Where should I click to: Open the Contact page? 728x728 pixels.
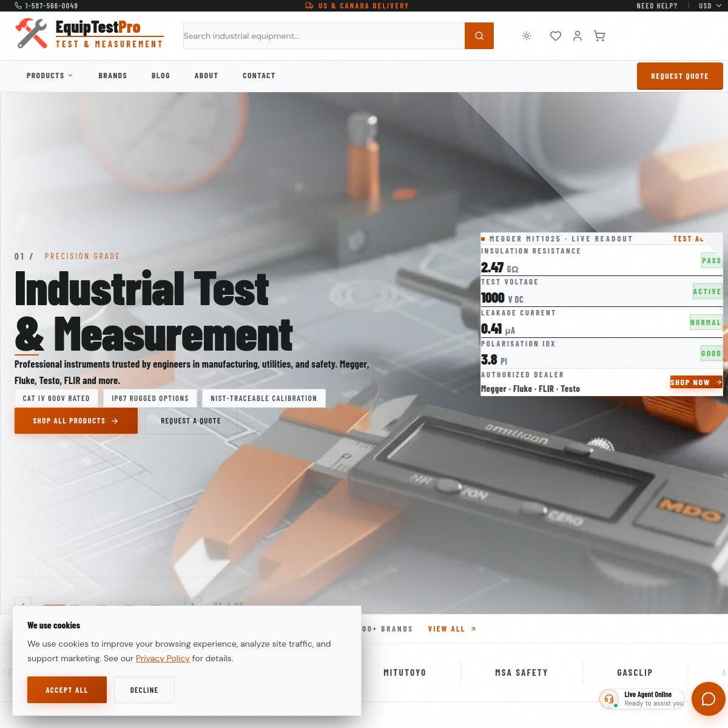[259, 76]
